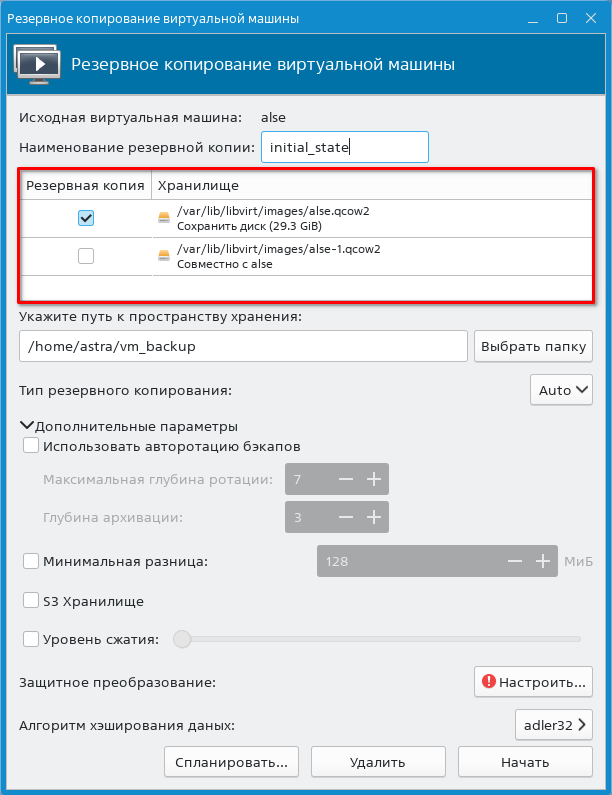Increase the minimum difference value with plus
The height and width of the screenshot is (795, 612).
[x=543, y=562]
